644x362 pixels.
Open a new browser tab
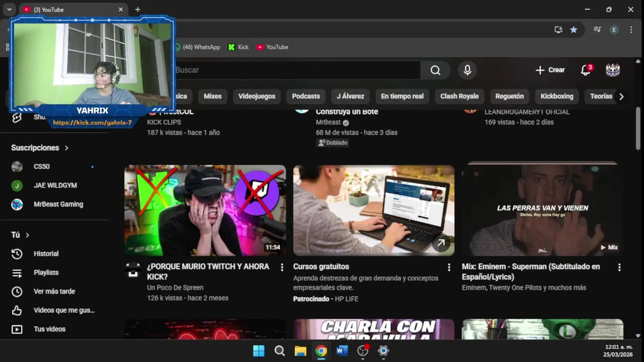138,10
